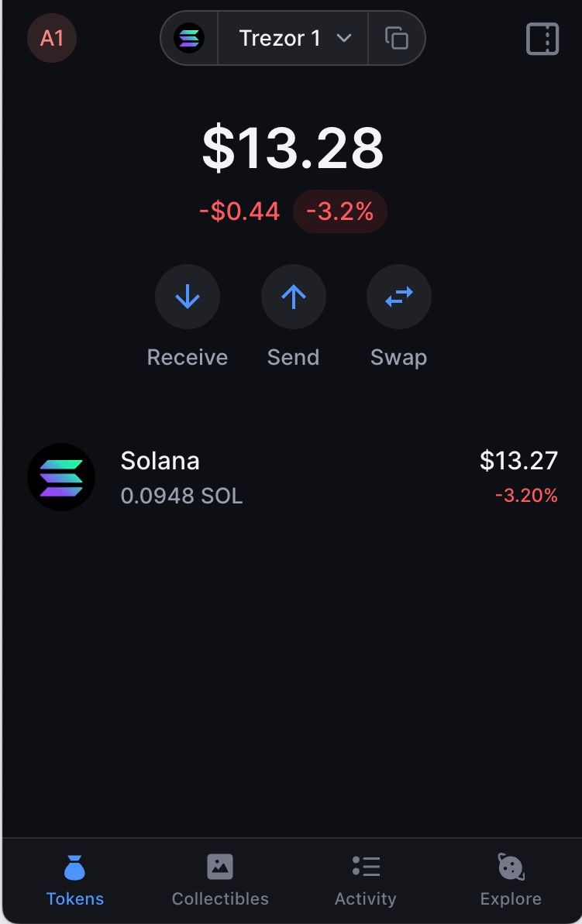The width and height of the screenshot is (582, 924).
Task: Open the Solana 0.0948 SOL token row
Action: [292, 477]
